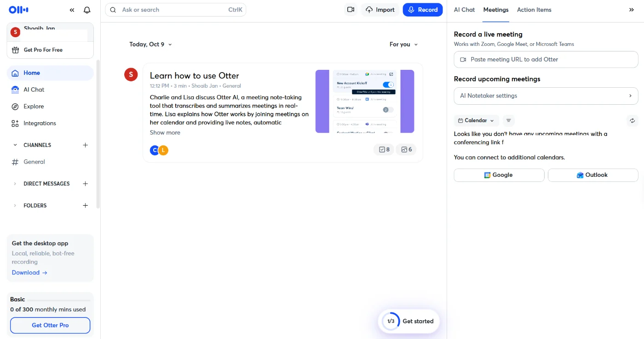Add a new folder with plus icon
This screenshot has height=339, width=644.
[85, 206]
